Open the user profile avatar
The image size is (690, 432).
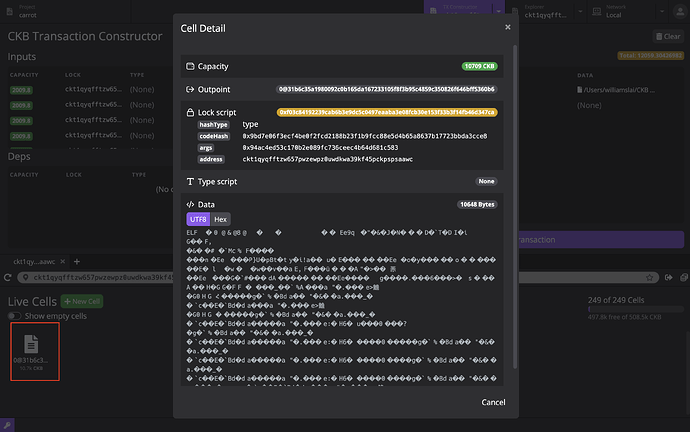coord(680,12)
